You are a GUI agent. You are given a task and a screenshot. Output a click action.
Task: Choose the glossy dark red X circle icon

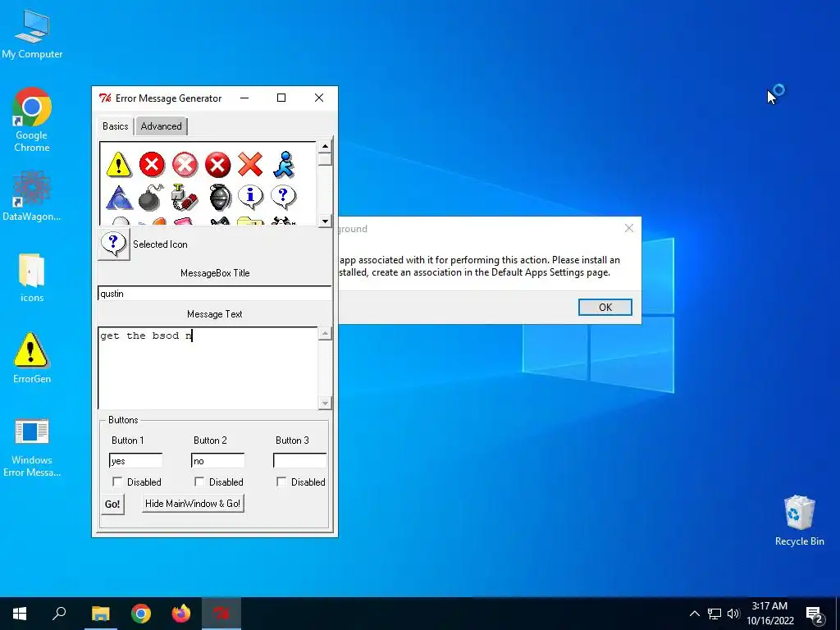tap(217, 164)
